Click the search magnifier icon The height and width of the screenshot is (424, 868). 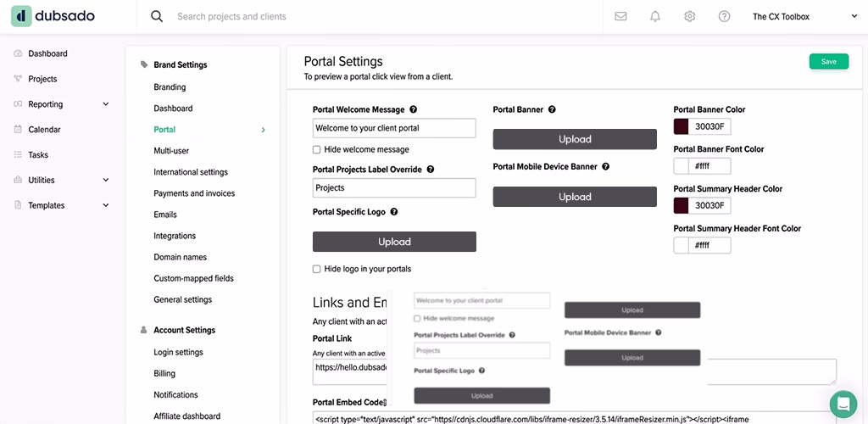[x=157, y=16]
